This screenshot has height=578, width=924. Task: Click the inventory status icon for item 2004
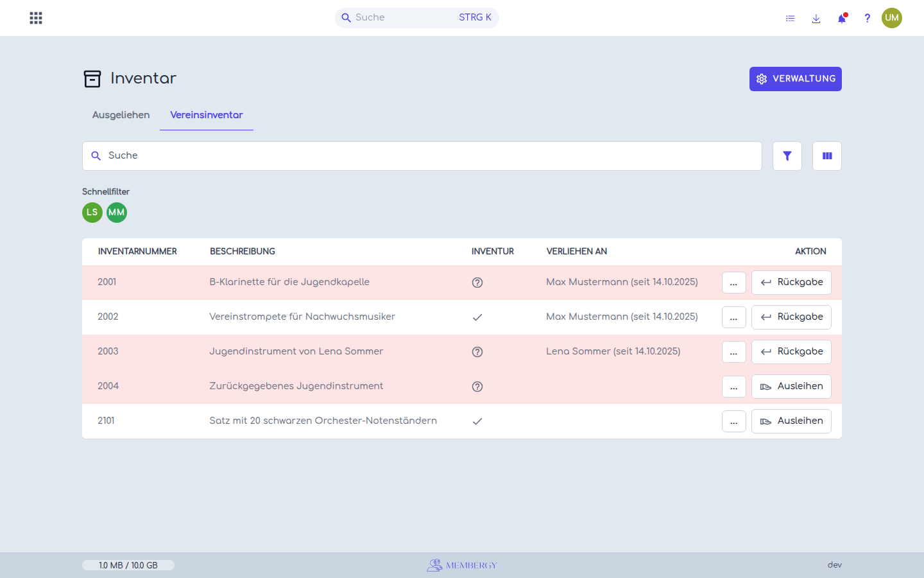pyautogui.click(x=477, y=387)
